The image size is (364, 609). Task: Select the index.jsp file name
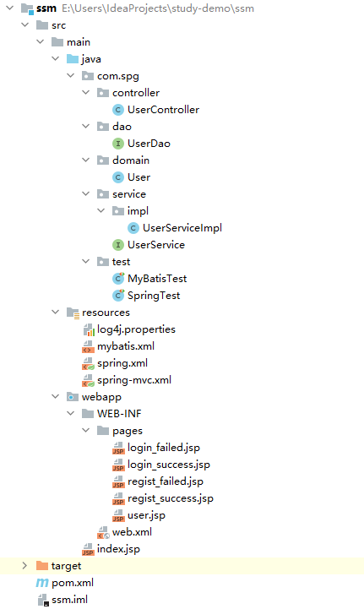(x=118, y=549)
